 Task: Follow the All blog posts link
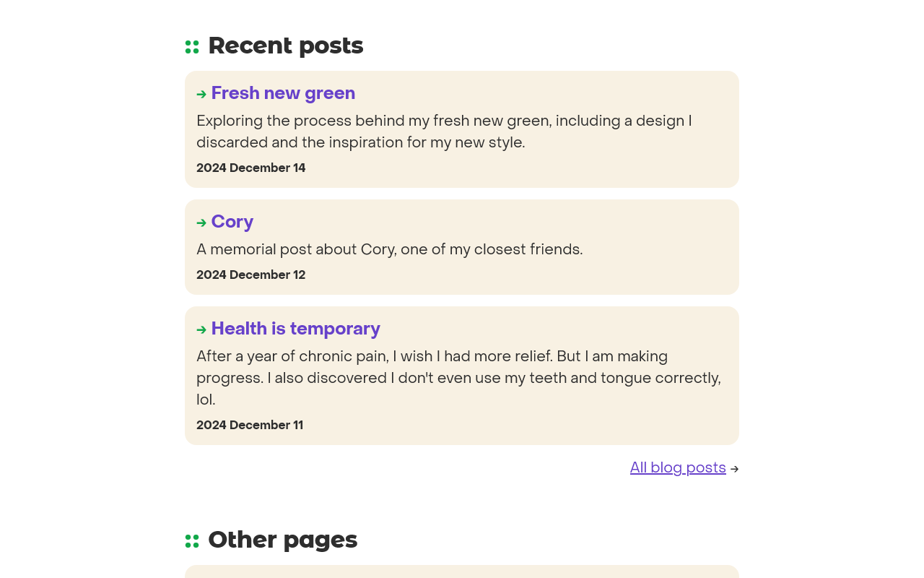pos(678,467)
